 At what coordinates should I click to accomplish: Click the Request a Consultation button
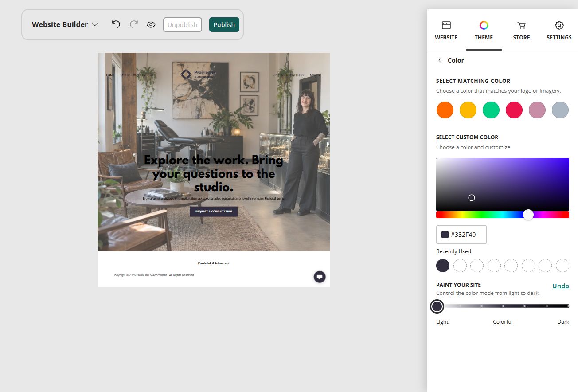pos(214,212)
